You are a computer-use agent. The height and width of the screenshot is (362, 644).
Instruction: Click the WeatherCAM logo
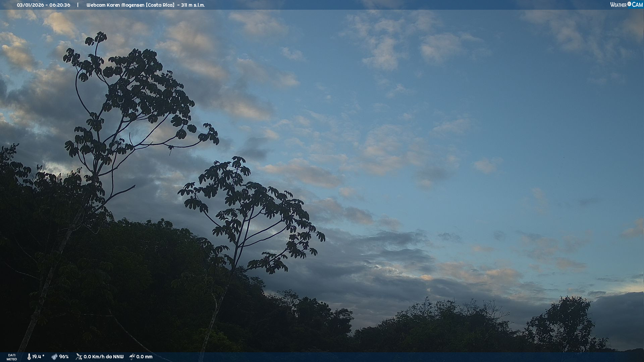coord(626,5)
